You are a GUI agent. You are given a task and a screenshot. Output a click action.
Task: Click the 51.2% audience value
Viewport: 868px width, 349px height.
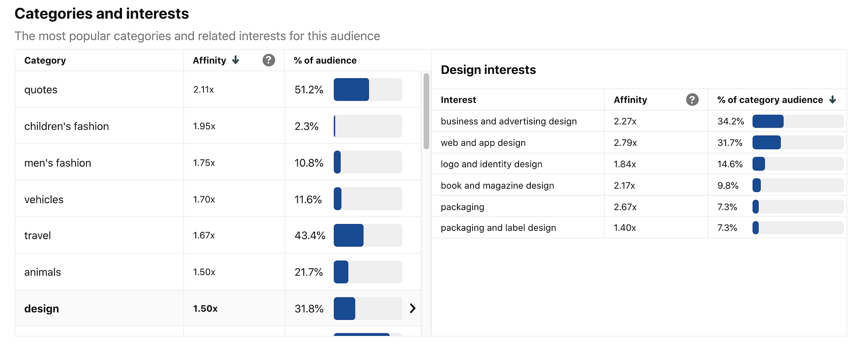309,89
